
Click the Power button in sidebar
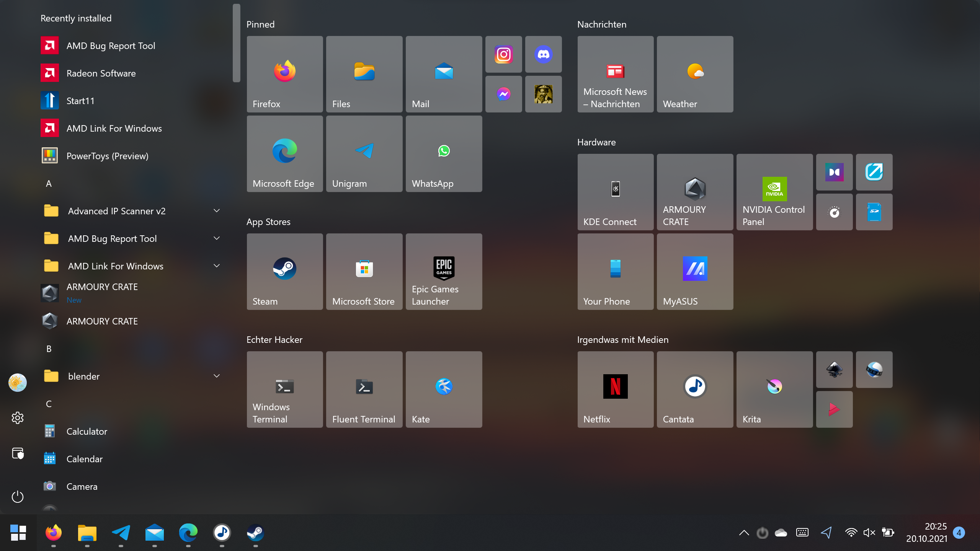(x=18, y=497)
